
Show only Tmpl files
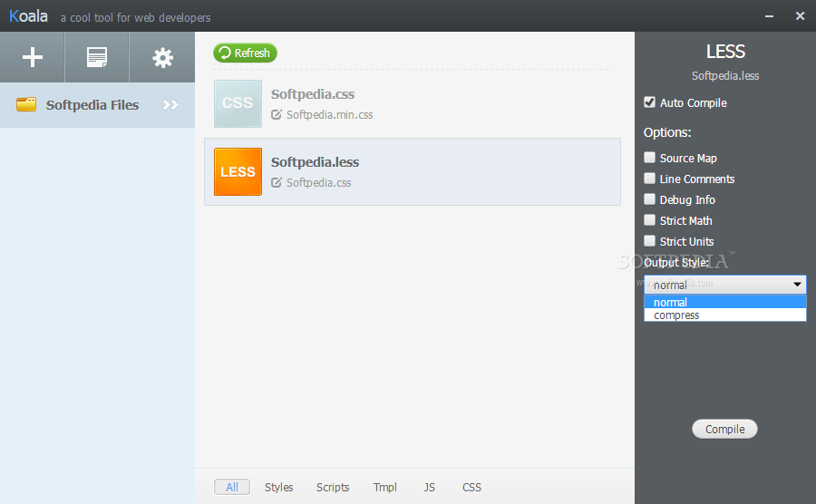(384, 488)
